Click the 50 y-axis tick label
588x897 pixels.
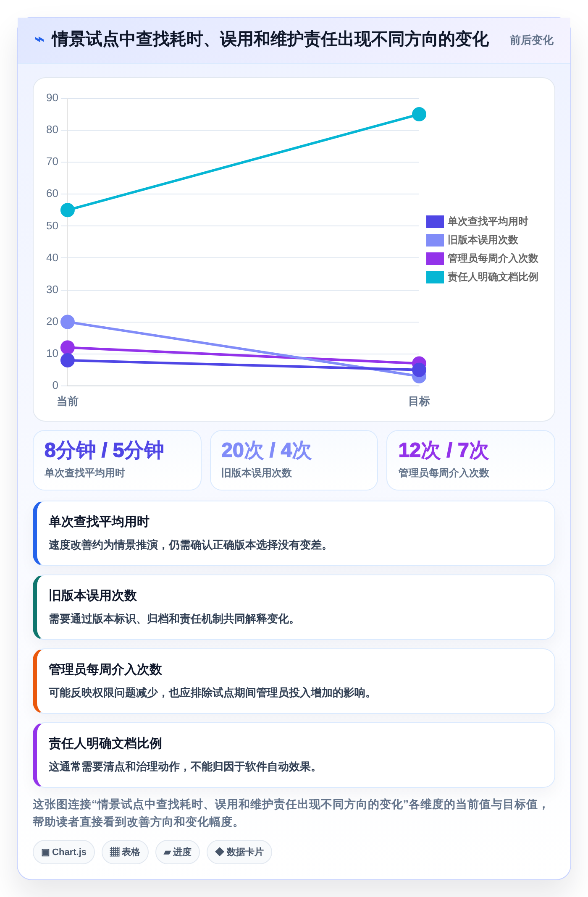click(x=52, y=226)
